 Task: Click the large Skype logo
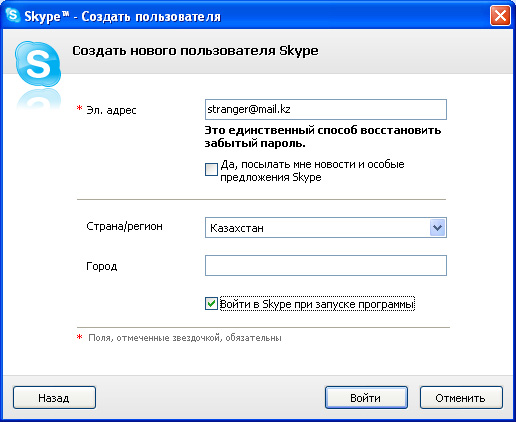pos(38,64)
